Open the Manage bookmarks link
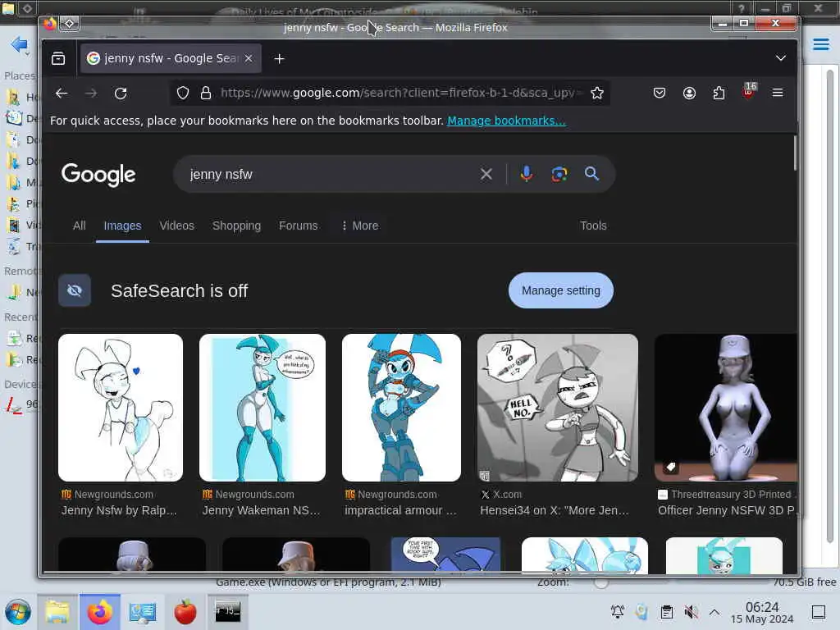This screenshot has height=630, width=840. 506,121
